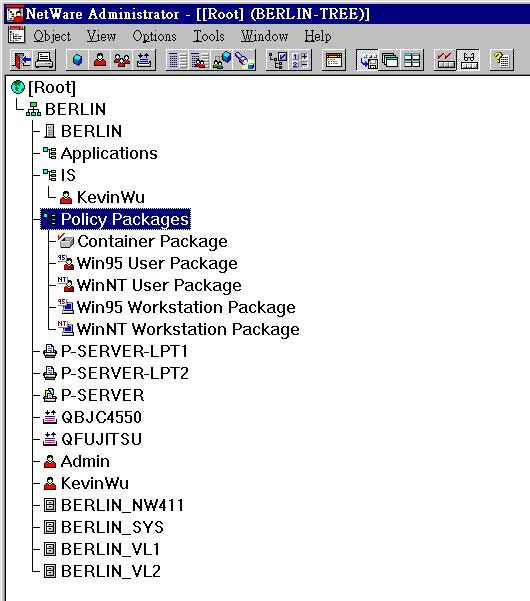Click the Create Group toolbar icon
Screen dimensions: 530x601
pyautogui.click(x=122, y=60)
